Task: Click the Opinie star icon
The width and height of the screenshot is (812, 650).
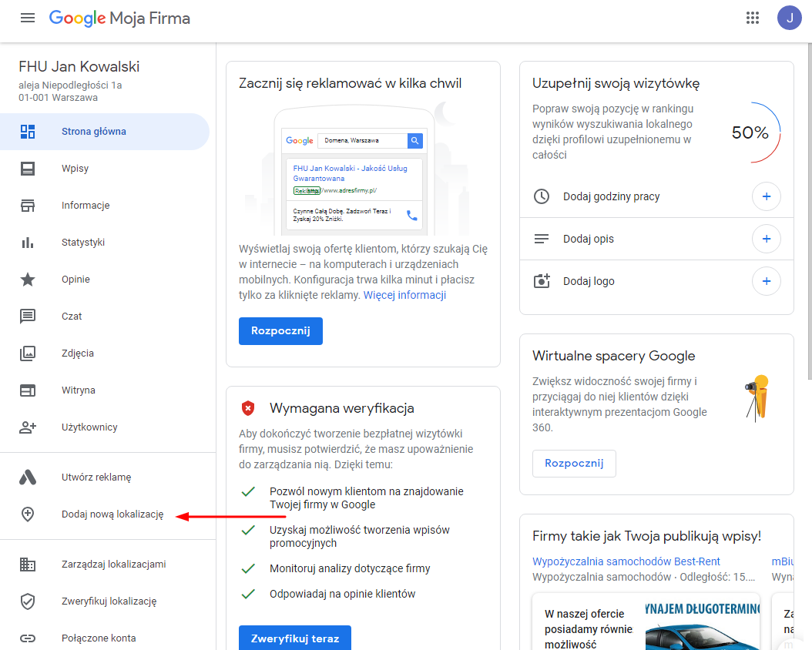Action: pos(28,280)
